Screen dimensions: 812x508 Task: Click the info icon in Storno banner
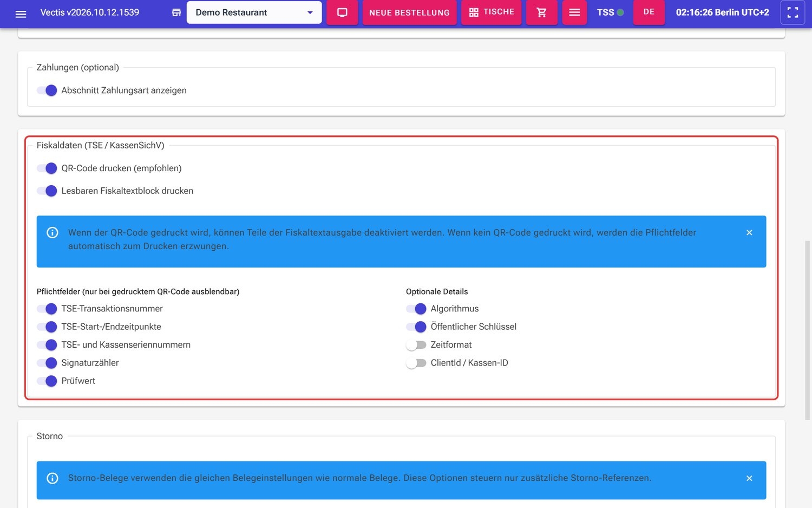[x=53, y=478]
